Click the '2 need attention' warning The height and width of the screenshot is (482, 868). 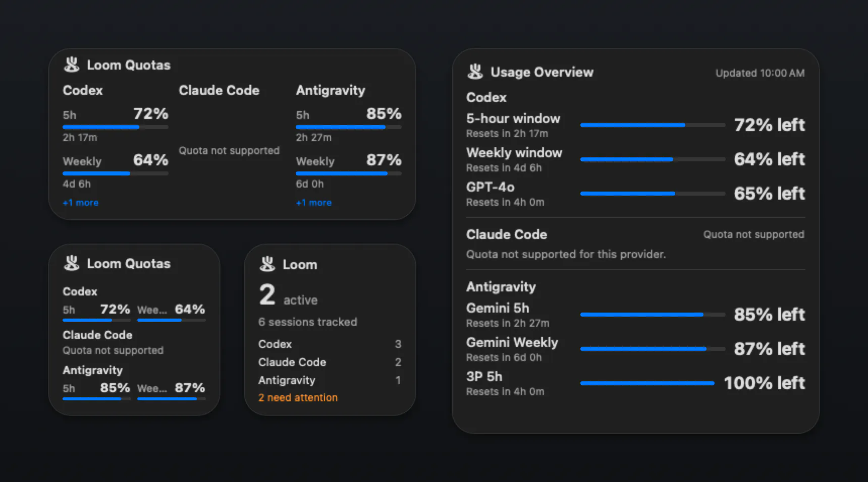pyautogui.click(x=298, y=398)
